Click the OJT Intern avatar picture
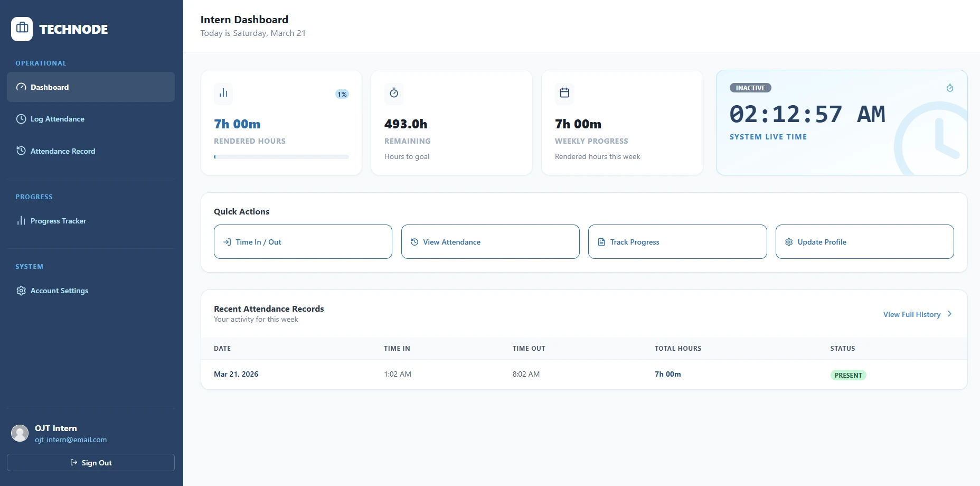This screenshot has width=980, height=486. 20,433
